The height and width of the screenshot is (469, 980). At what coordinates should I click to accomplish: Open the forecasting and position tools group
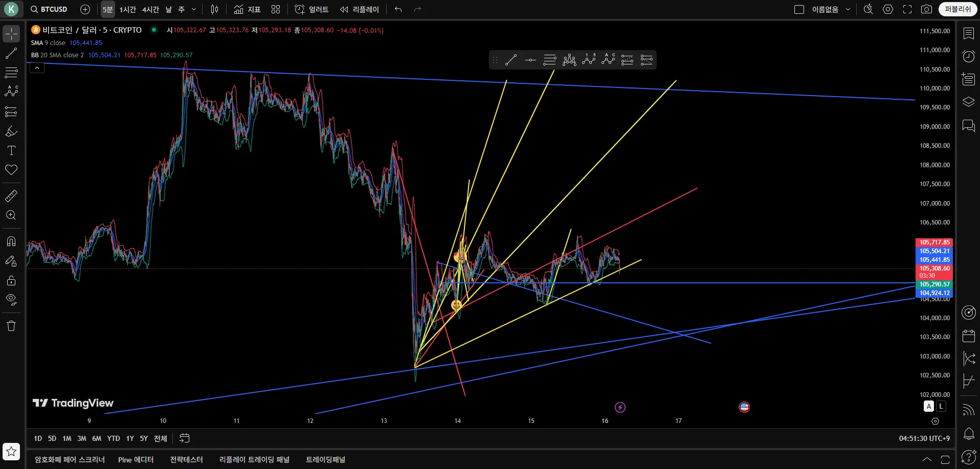pos(11,111)
